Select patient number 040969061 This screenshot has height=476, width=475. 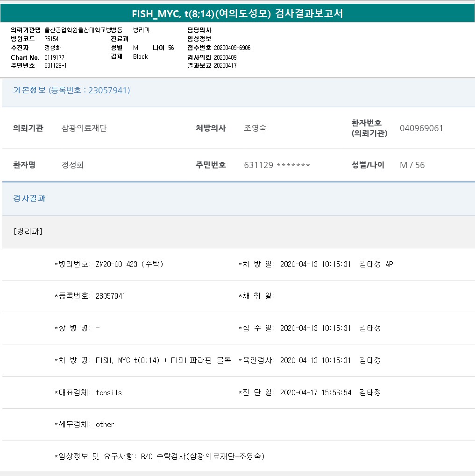(x=421, y=128)
